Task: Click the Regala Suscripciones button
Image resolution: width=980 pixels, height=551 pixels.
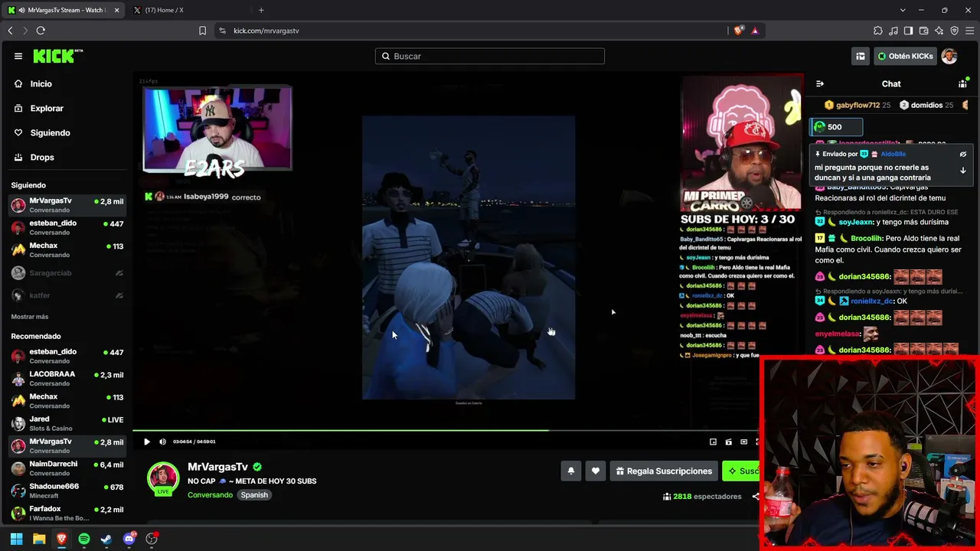Action: [665, 471]
